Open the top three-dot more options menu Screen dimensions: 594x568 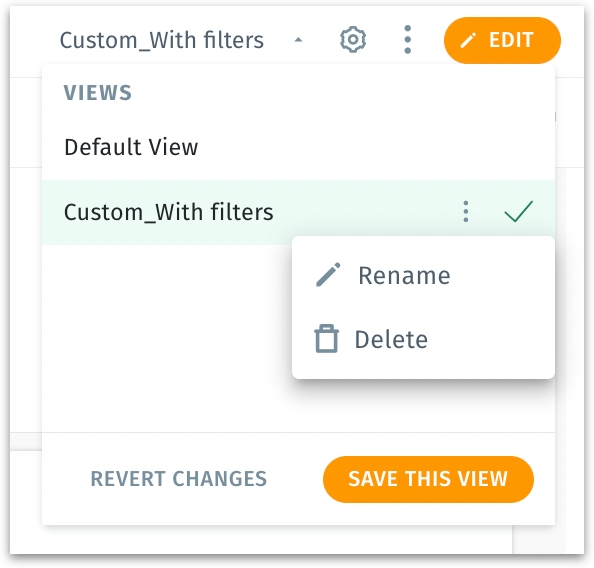(x=407, y=39)
